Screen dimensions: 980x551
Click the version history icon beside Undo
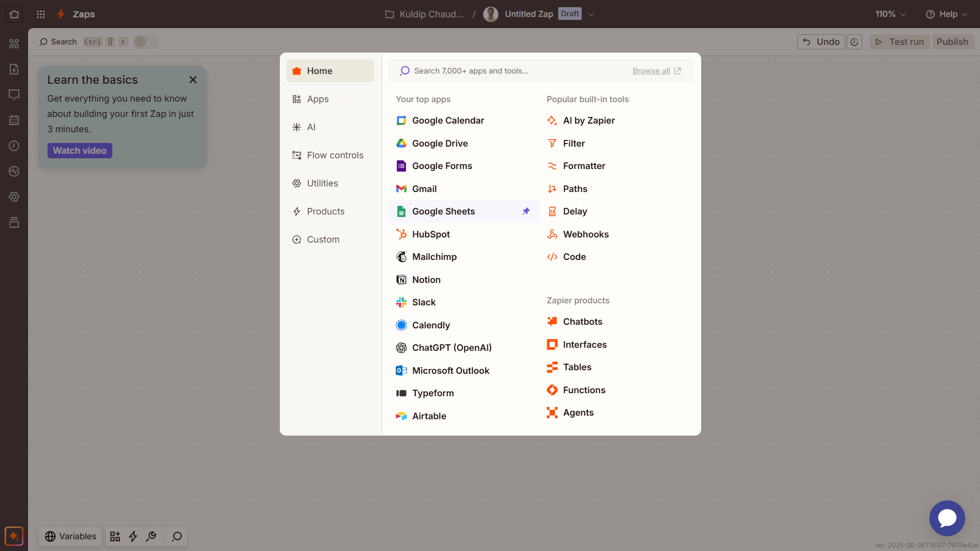coord(854,42)
